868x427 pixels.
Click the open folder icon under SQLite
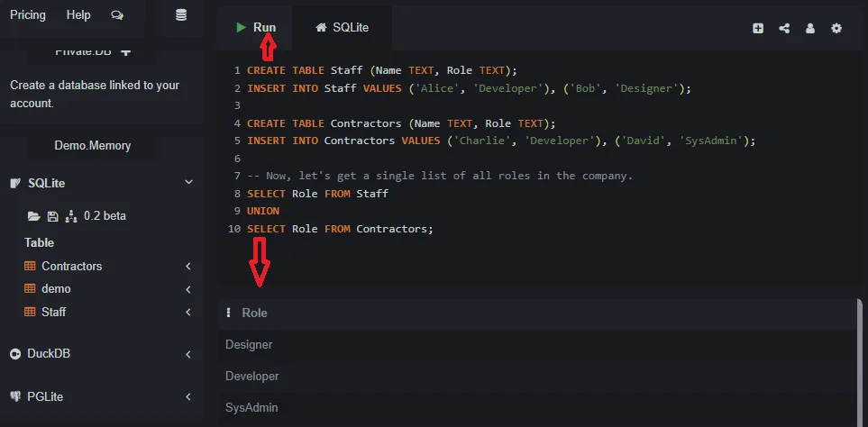tap(34, 216)
